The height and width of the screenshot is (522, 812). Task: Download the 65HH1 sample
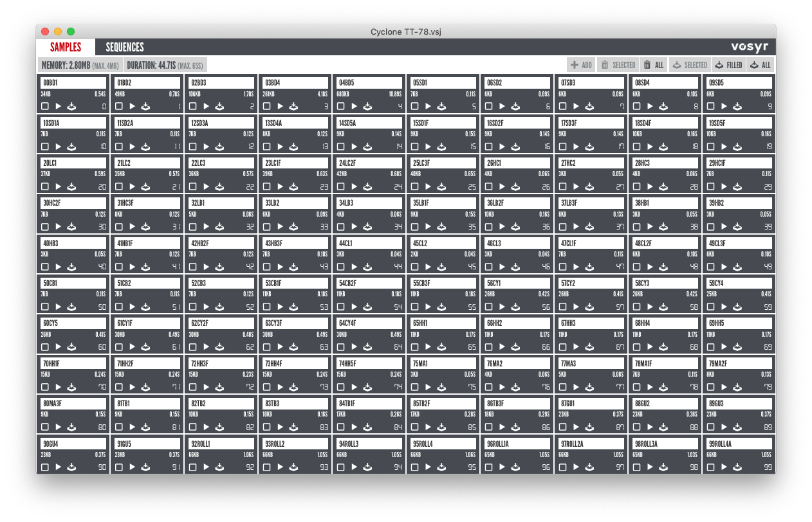coord(441,346)
